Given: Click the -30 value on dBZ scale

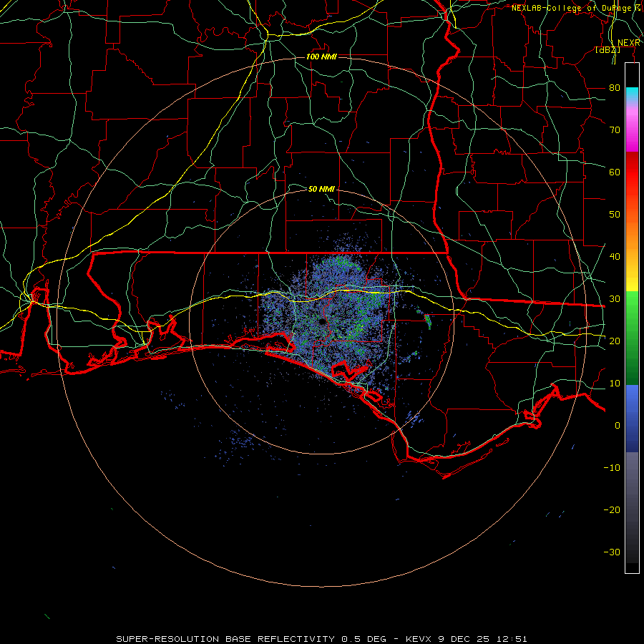Looking at the screenshot, I should 612,552.
